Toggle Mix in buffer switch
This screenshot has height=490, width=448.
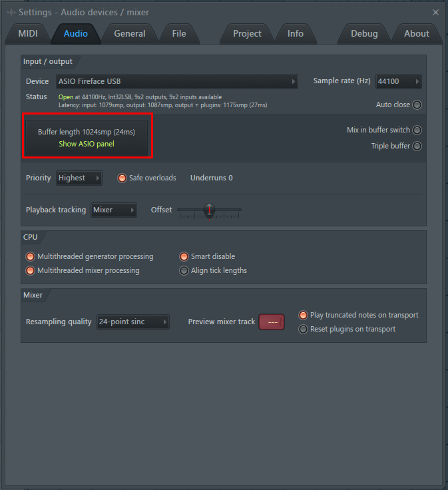tap(417, 130)
